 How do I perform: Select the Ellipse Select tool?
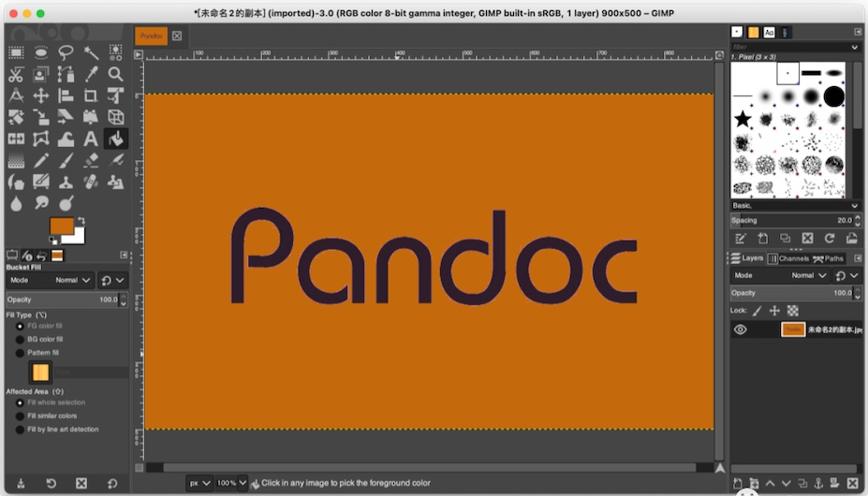pyautogui.click(x=41, y=52)
